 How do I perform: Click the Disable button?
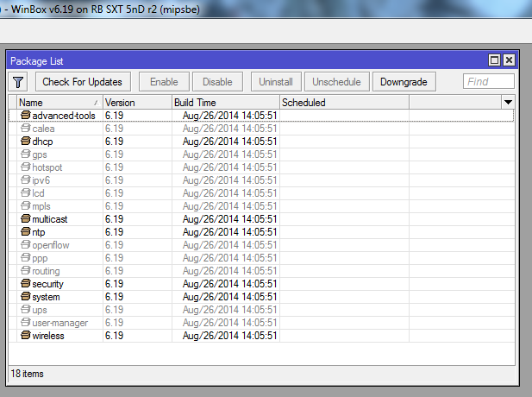[217, 82]
